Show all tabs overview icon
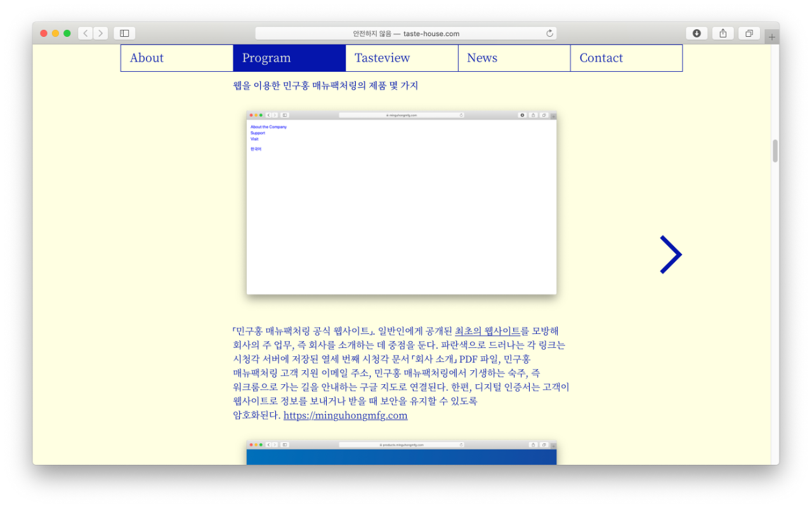Image resolution: width=812 pixels, height=508 pixels. (x=749, y=33)
